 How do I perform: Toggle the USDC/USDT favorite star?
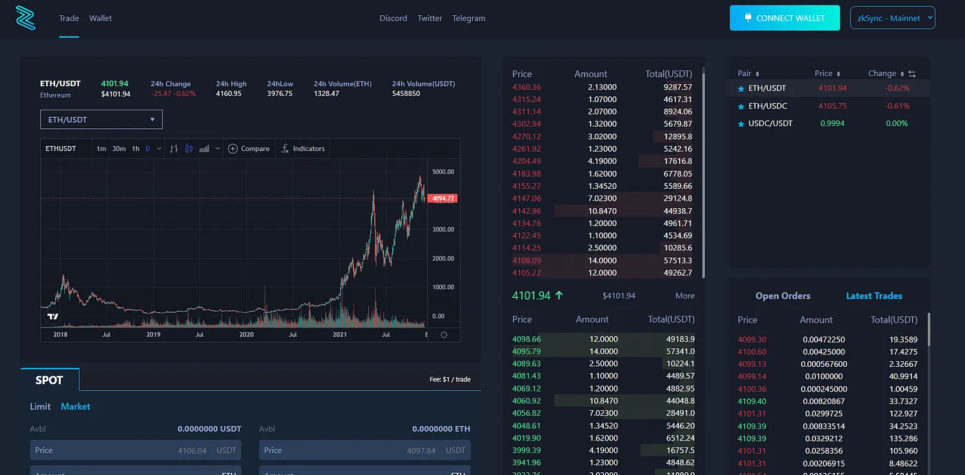point(741,123)
